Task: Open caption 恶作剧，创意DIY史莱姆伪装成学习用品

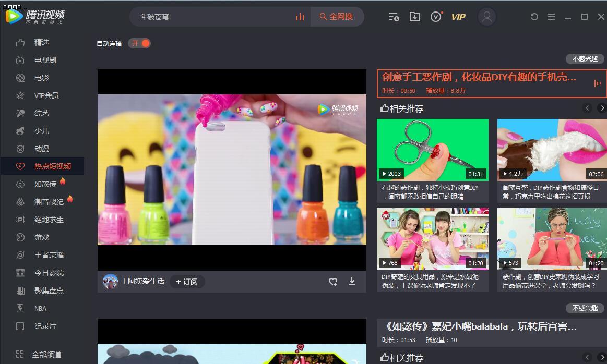Action: [x=551, y=281]
